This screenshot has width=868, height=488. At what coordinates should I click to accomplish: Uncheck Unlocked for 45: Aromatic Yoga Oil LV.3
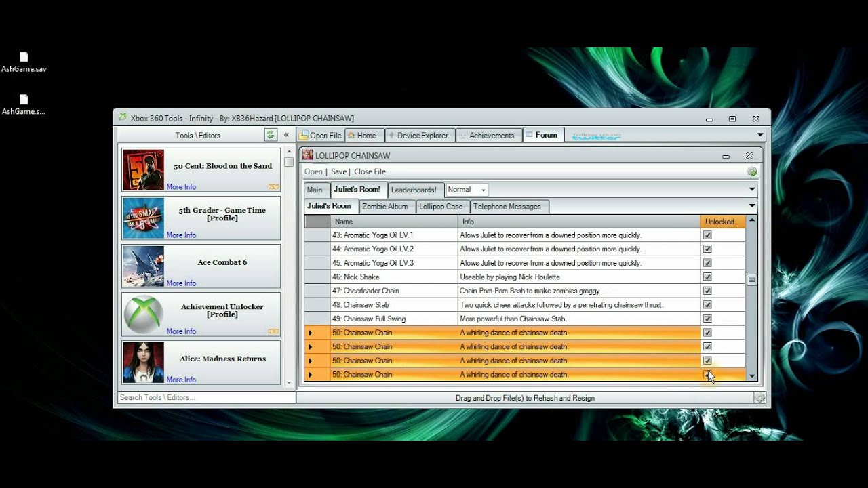pos(707,263)
